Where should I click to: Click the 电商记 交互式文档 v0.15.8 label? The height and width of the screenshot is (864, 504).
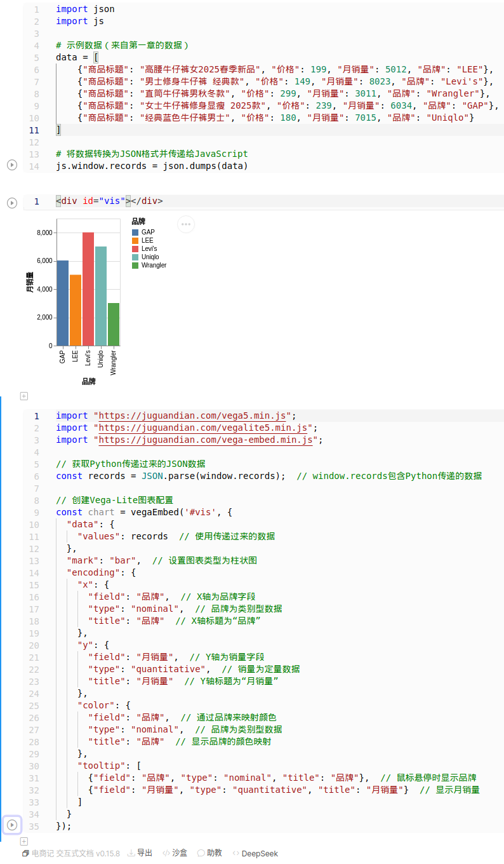pyautogui.click(x=76, y=853)
